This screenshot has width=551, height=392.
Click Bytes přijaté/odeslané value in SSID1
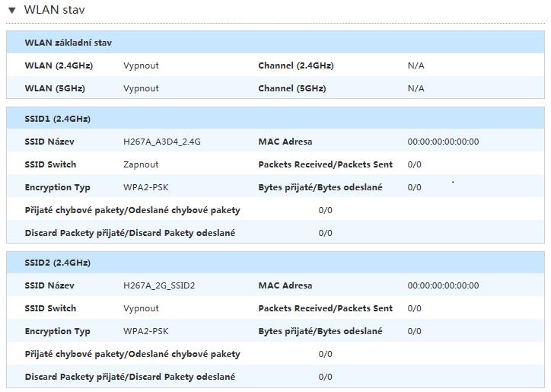(x=414, y=187)
